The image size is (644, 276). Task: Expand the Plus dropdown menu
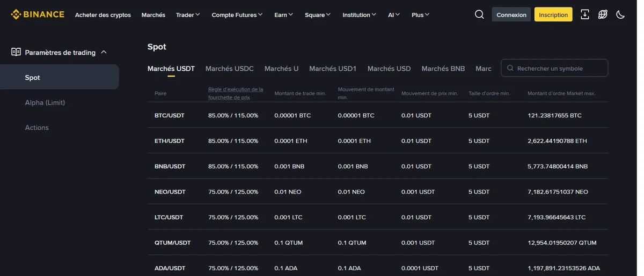[x=421, y=14]
